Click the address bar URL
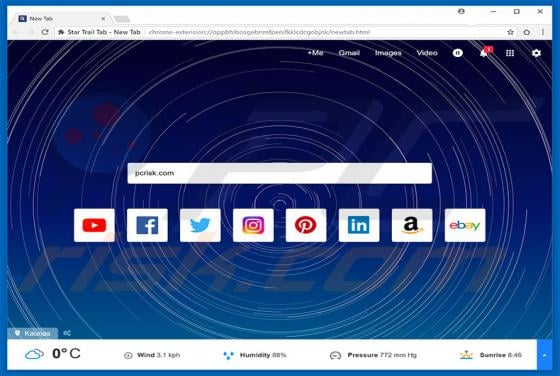560x376 pixels. [259, 32]
